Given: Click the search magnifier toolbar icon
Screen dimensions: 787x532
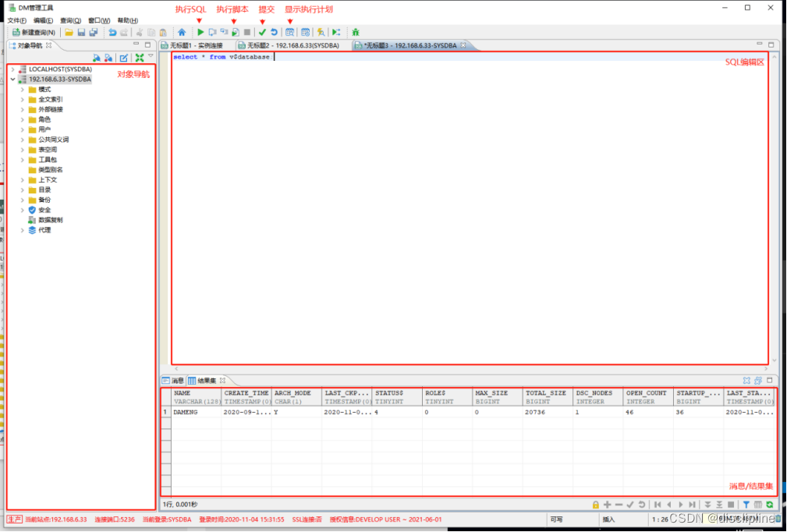Looking at the screenshot, I should (x=321, y=32).
